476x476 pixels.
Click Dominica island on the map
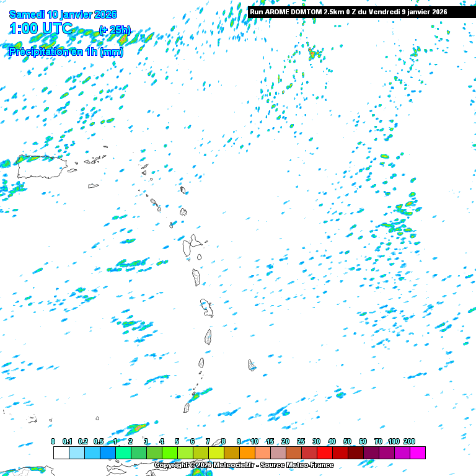[196, 277]
